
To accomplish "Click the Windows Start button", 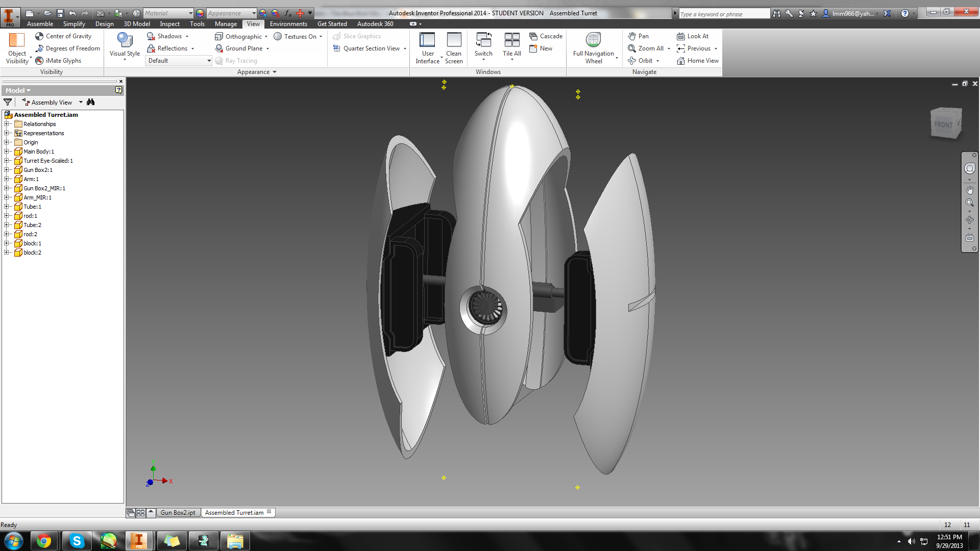I will (x=14, y=541).
